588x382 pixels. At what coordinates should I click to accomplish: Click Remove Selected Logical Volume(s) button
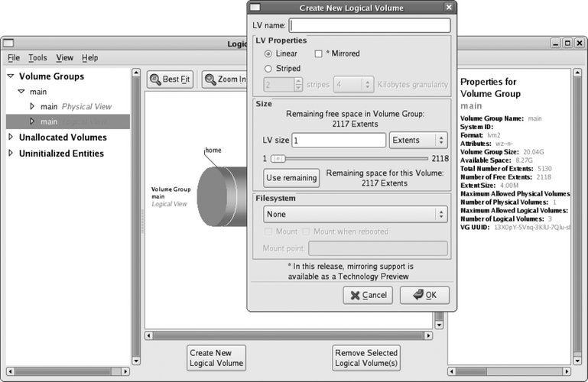click(366, 358)
